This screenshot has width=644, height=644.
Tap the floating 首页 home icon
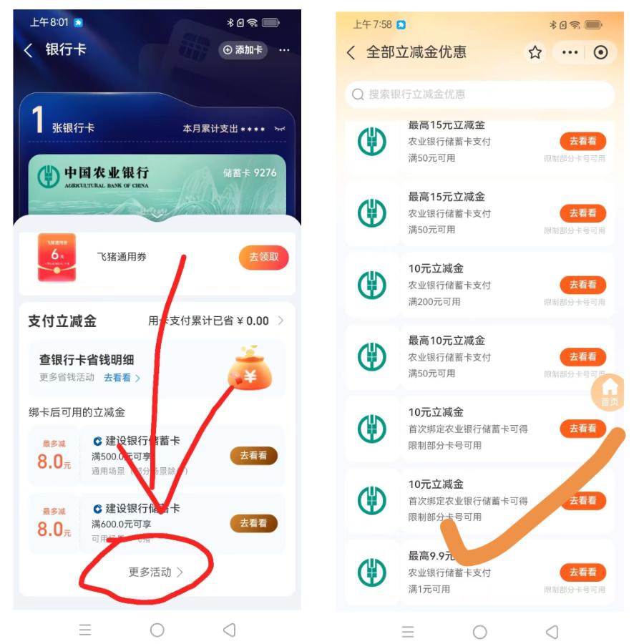click(x=609, y=392)
